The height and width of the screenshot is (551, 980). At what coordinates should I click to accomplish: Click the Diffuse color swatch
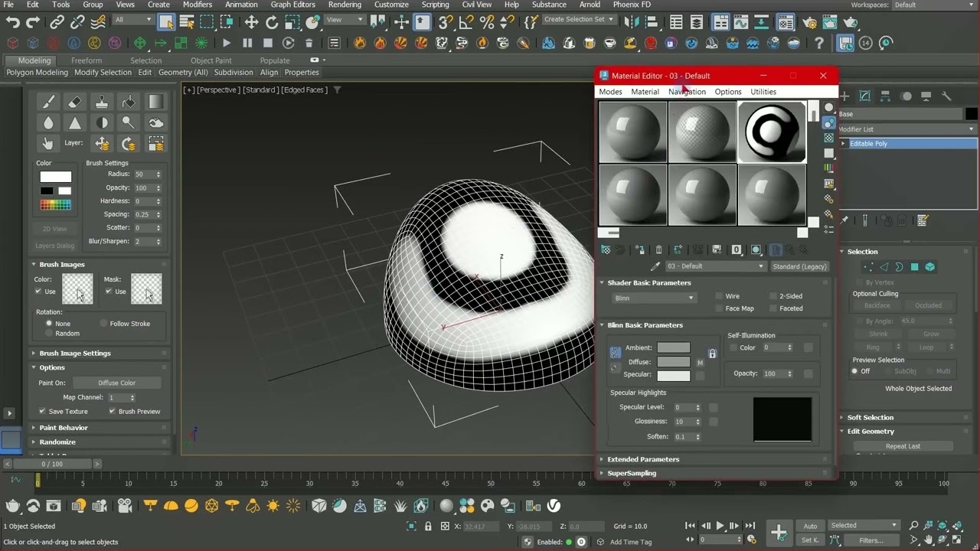[674, 362]
